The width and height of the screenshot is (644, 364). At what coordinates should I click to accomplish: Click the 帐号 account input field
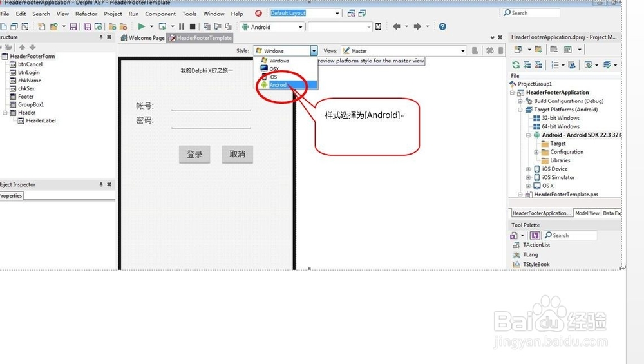(211, 106)
